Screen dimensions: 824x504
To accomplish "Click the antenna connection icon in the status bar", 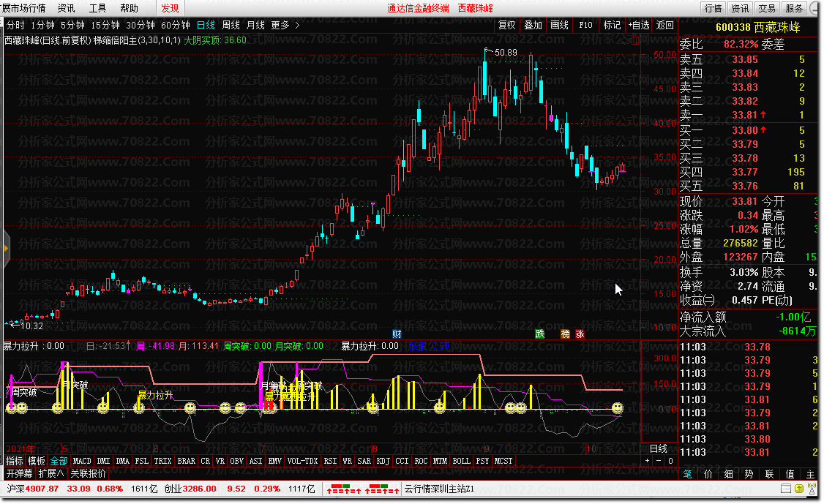I will click(813, 489).
